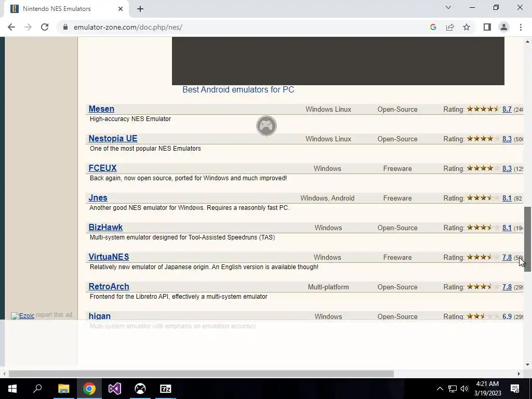
Task: Click the dark ad banner
Action: (338, 61)
